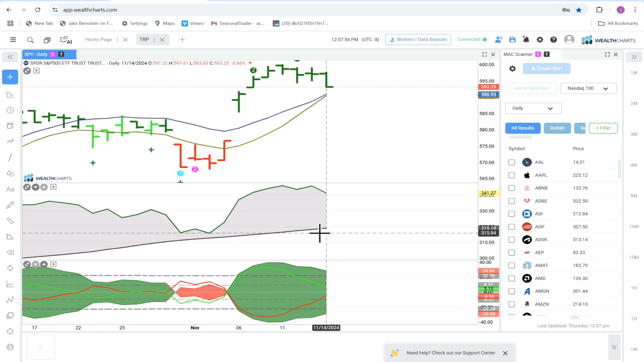This screenshot has height=362, width=644.
Task: Check the ADI symbol checkbox
Action: click(512, 214)
